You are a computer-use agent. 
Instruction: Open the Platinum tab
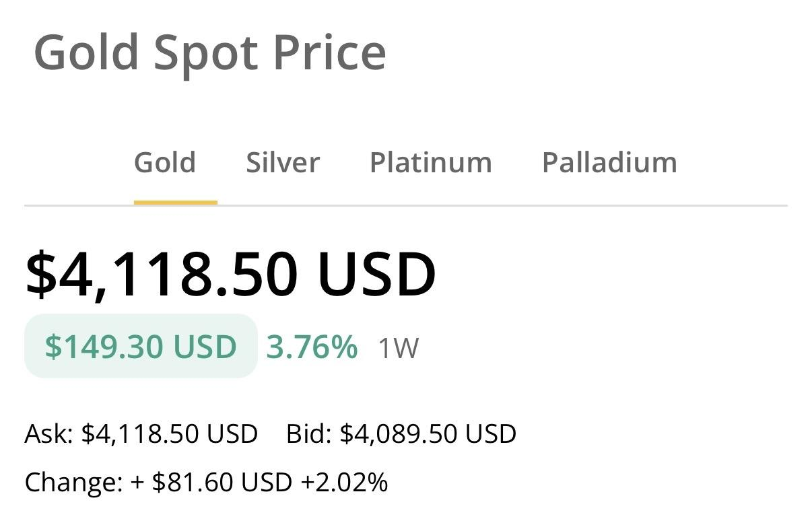coord(431,163)
